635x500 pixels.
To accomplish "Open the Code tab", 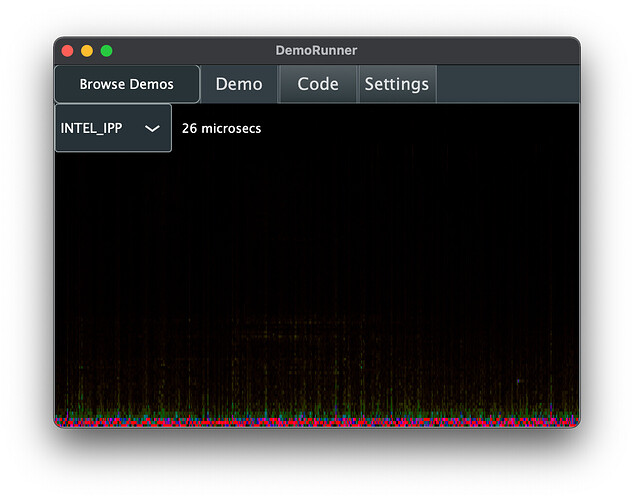I will [x=318, y=84].
